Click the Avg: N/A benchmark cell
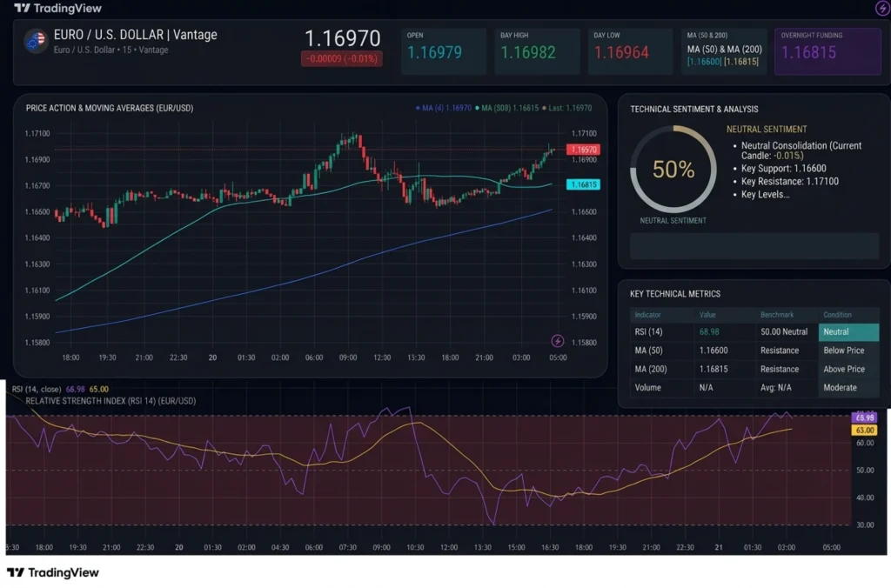Screen dimensions: 891x588 tap(775, 387)
